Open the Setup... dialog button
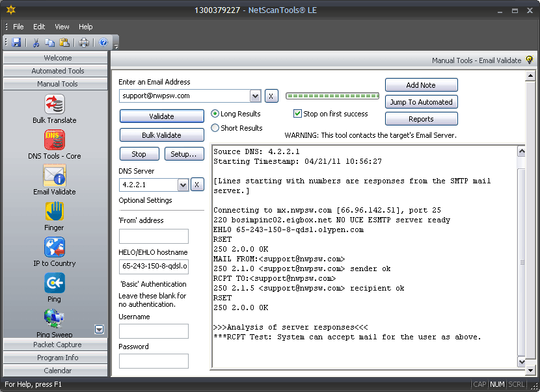Image resolution: width=540 pixels, height=392 pixels. [x=184, y=154]
